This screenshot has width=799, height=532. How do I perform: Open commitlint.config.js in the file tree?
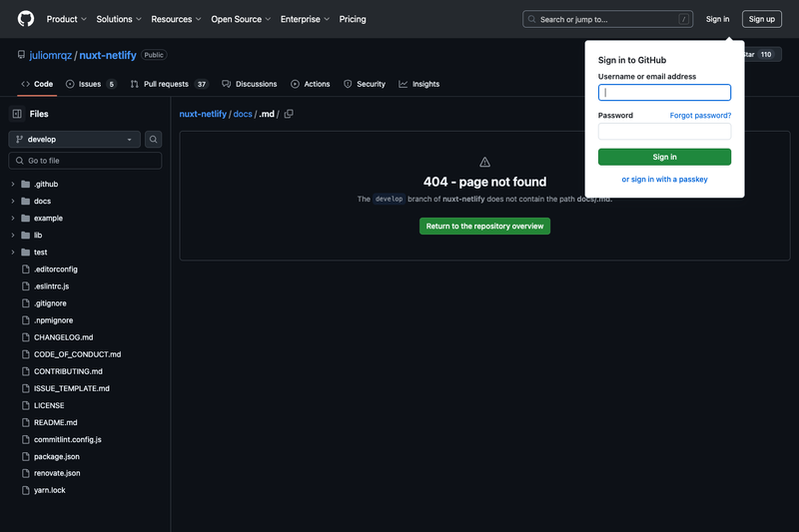[x=67, y=439]
